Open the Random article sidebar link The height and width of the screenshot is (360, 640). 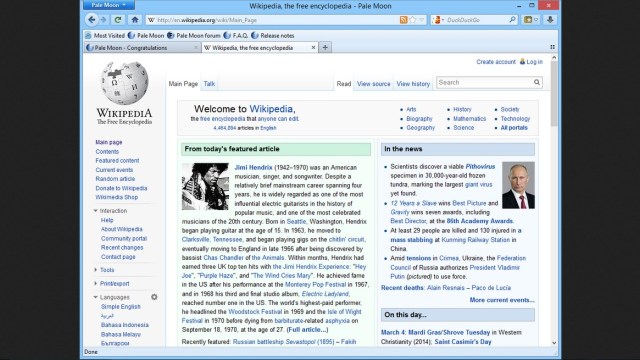tap(115, 179)
